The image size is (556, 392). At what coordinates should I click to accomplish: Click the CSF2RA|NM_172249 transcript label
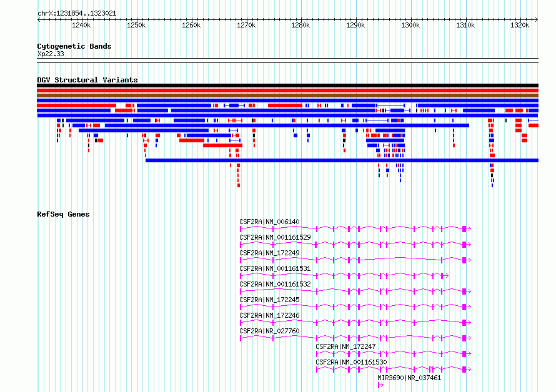[269, 253]
